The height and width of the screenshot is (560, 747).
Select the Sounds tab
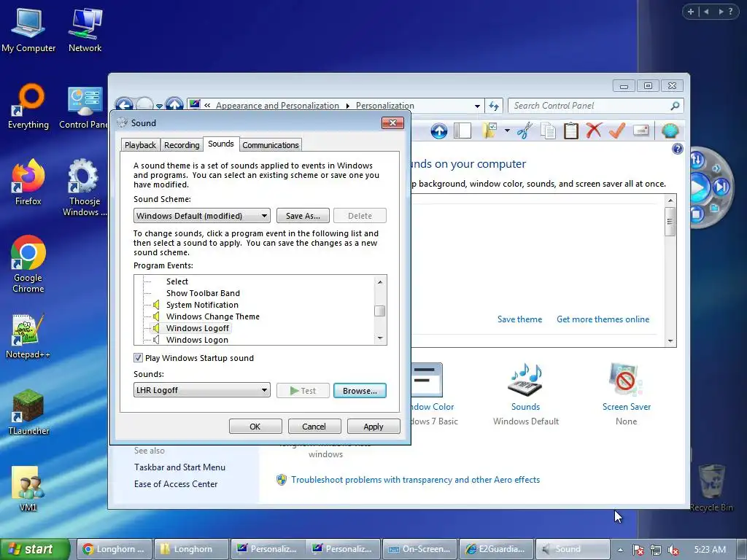click(x=220, y=144)
